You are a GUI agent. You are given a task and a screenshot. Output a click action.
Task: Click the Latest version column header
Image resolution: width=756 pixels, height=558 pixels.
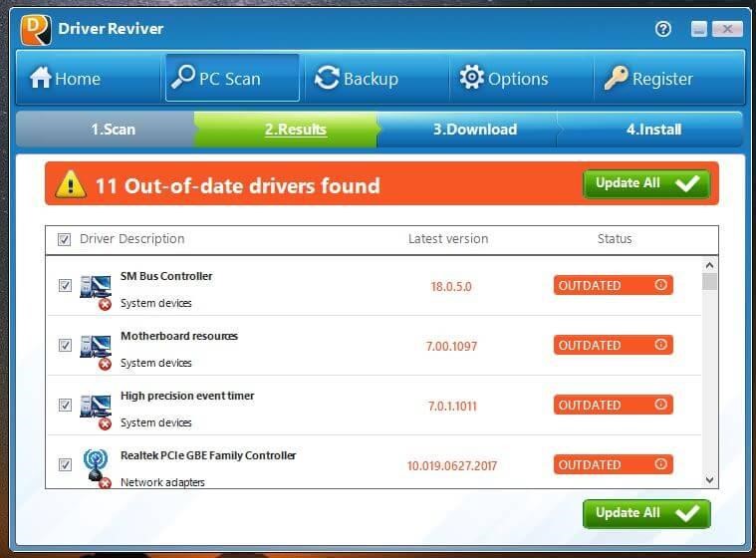448,239
